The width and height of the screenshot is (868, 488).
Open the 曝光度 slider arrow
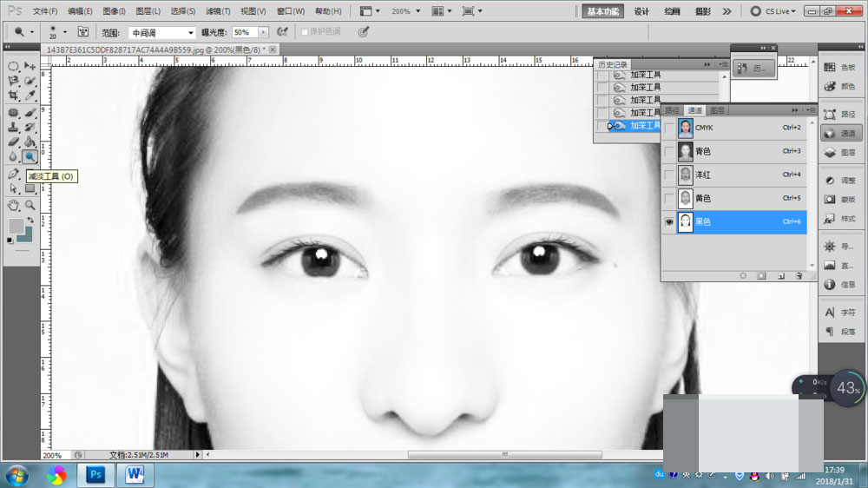pos(264,33)
